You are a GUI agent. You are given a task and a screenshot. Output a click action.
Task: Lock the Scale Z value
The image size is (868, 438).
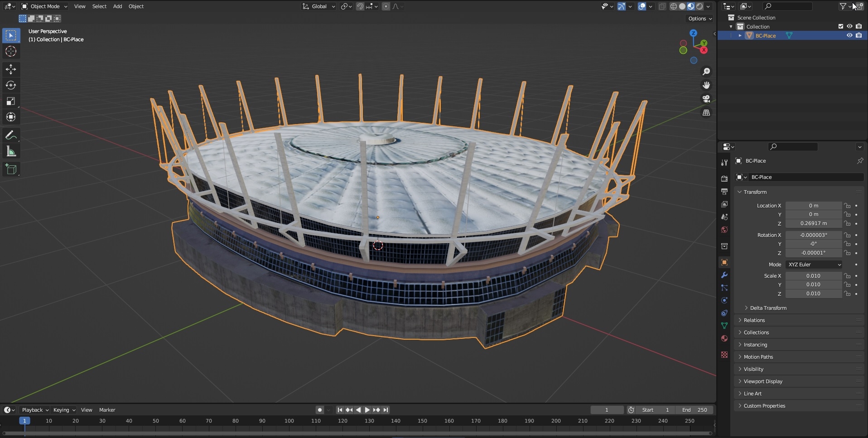click(847, 294)
